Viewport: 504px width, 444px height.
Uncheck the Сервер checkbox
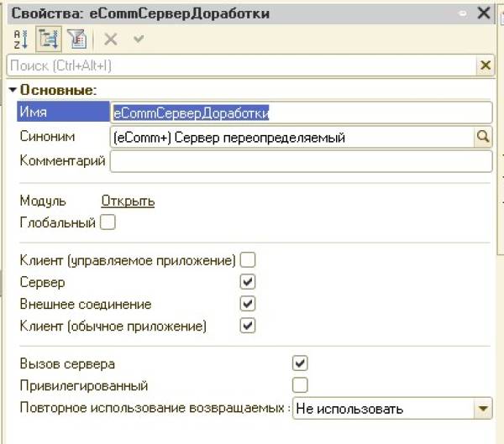(248, 282)
